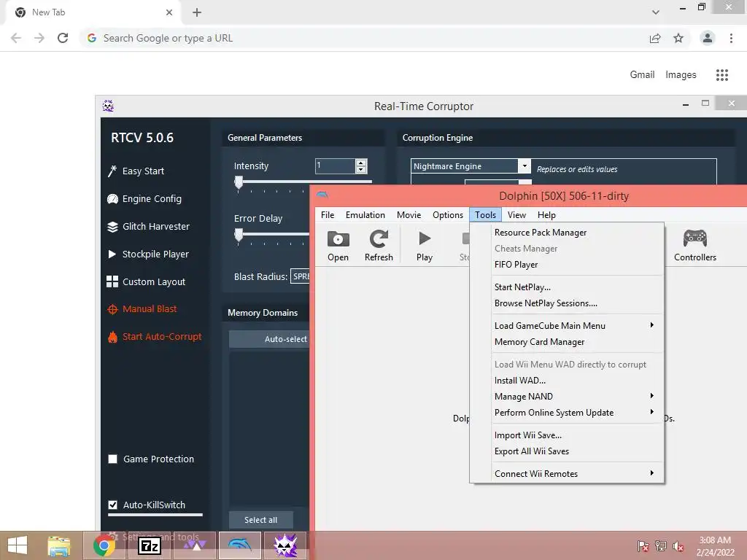Expand Perform Online System Update submenu
The image size is (747, 560).
tap(578, 413)
